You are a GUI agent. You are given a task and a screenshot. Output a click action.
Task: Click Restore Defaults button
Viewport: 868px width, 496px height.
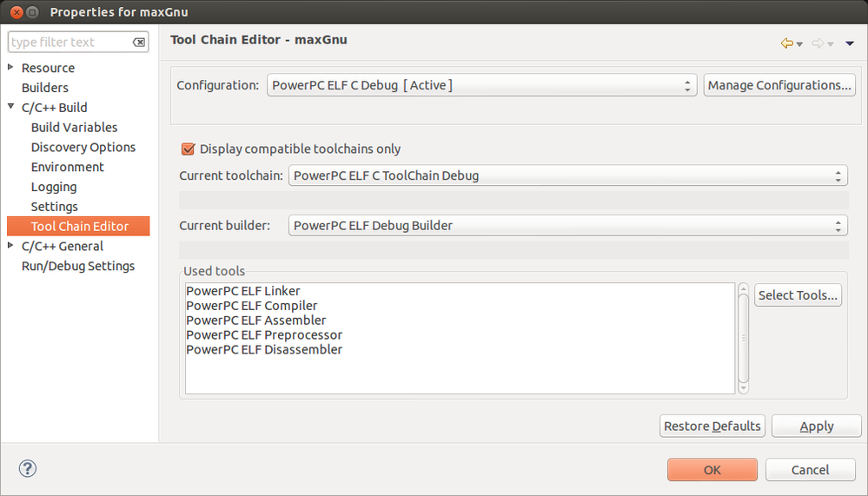tap(712, 426)
